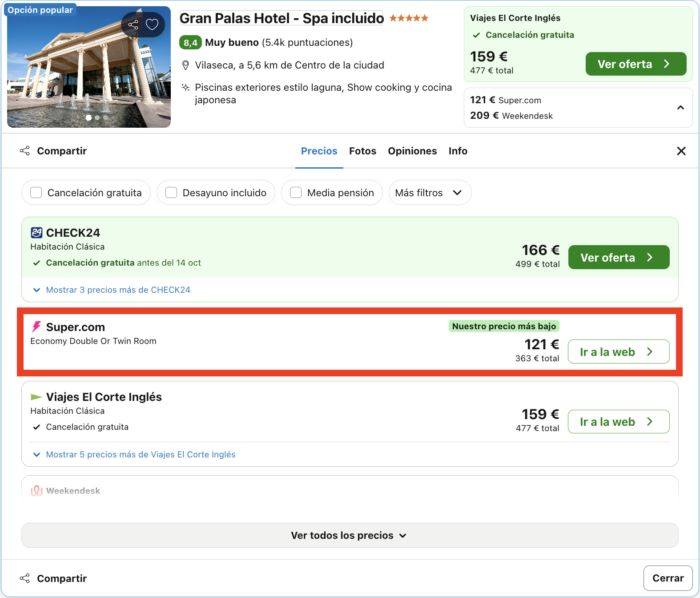Click the Viajes El Corte Inglés flag icon
Image resolution: width=700 pixels, height=598 pixels.
36,397
